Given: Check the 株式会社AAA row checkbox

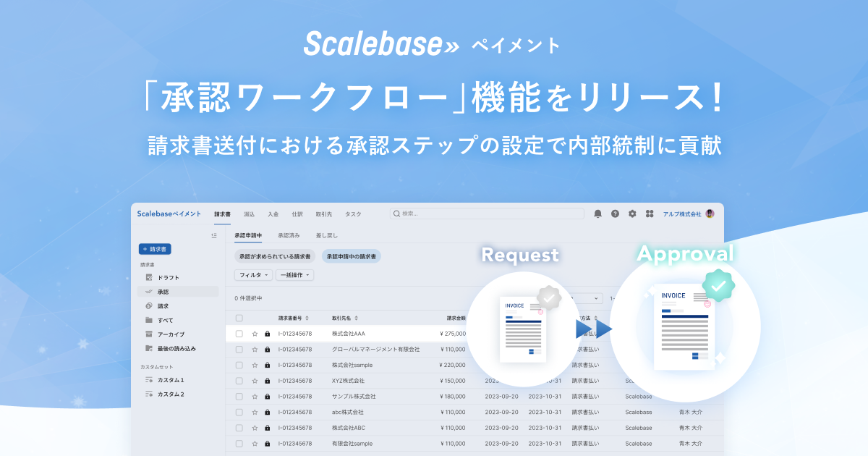Looking at the screenshot, I should (239, 334).
